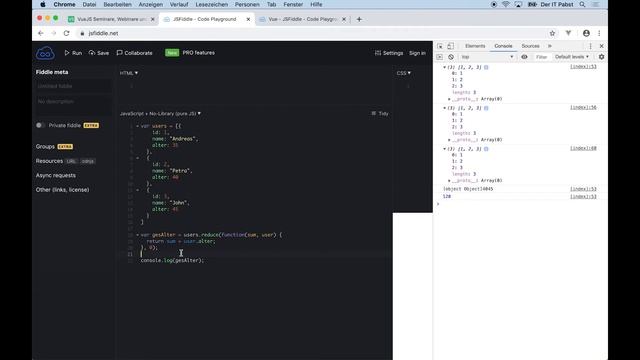Open console settings gear
This screenshot has height=360, width=640.
pos(601,57)
